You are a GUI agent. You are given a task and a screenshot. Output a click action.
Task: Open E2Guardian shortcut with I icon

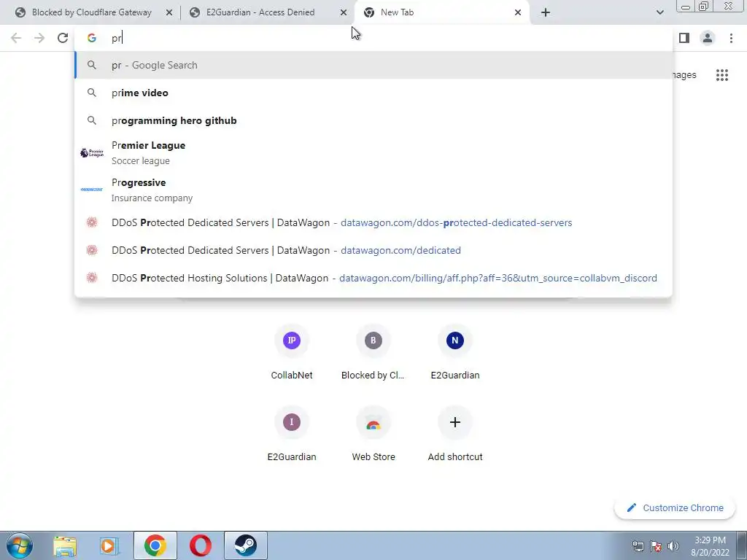pos(292,434)
